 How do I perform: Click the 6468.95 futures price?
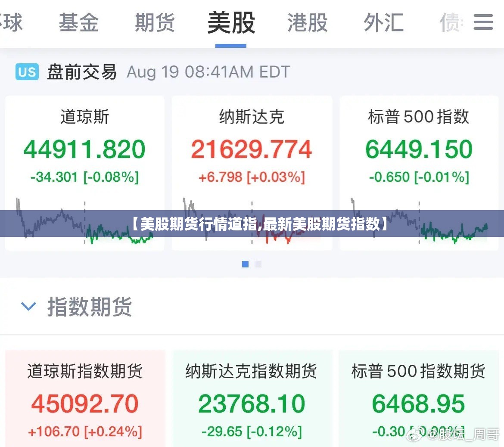(x=419, y=404)
